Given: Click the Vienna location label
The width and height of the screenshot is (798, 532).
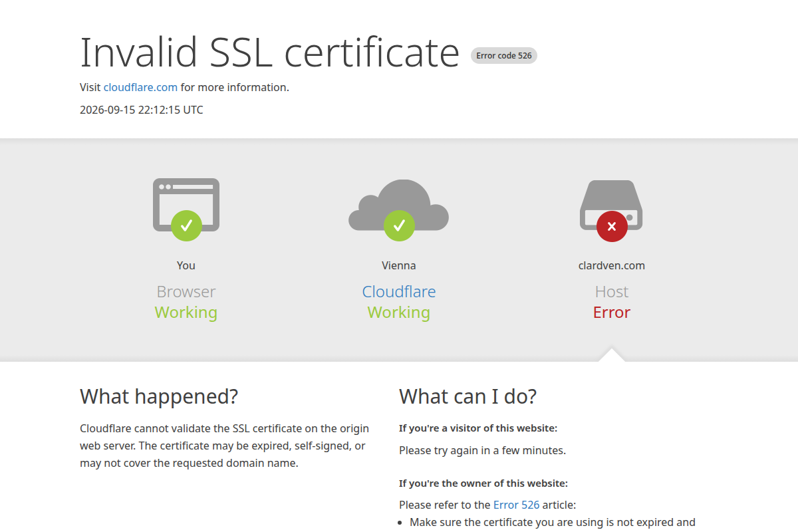Looking at the screenshot, I should 399,265.
